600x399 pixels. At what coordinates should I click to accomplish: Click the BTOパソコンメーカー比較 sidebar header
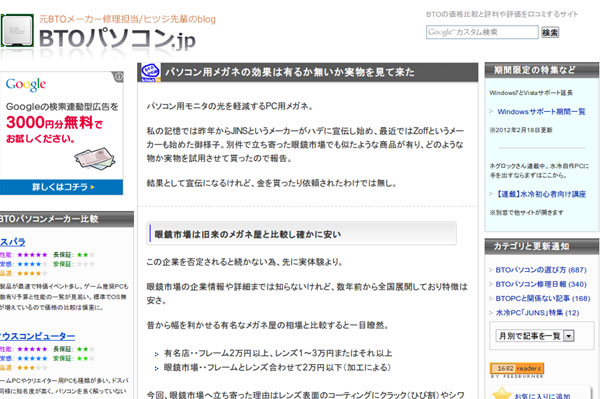pos(67,219)
